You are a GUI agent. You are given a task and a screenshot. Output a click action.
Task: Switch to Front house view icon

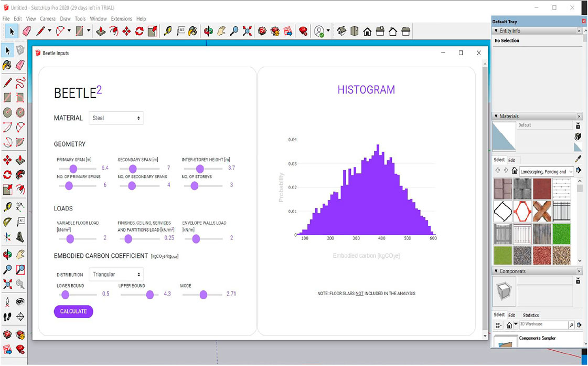(367, 31)
